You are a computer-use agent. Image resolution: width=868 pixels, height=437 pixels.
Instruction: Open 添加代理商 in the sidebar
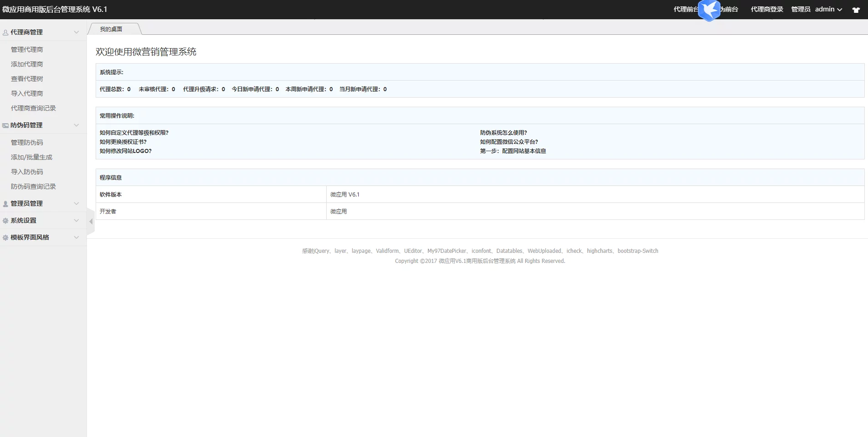[x=27, y=64]
